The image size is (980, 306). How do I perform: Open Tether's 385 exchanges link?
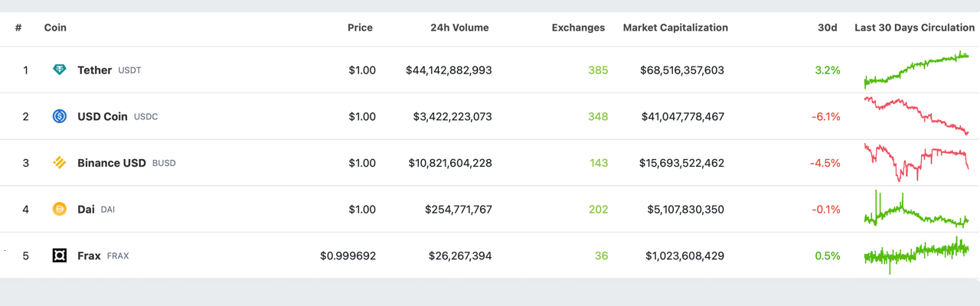pos(598,70)
